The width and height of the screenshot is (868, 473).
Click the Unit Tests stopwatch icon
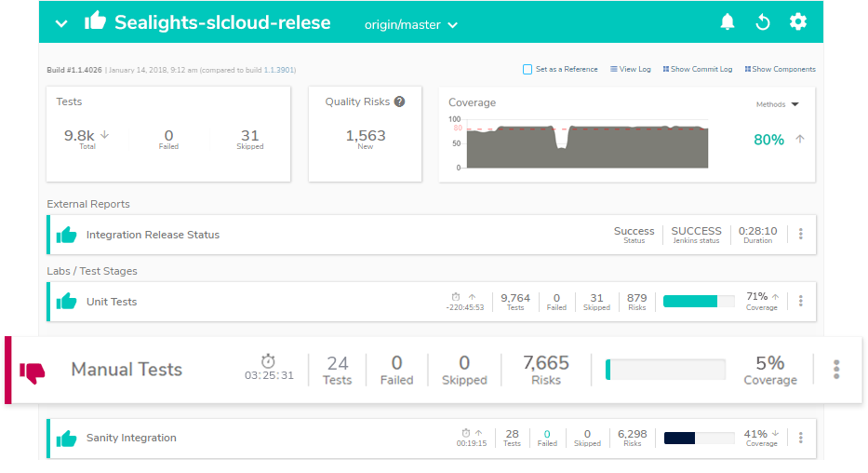[x=456, y=297]
